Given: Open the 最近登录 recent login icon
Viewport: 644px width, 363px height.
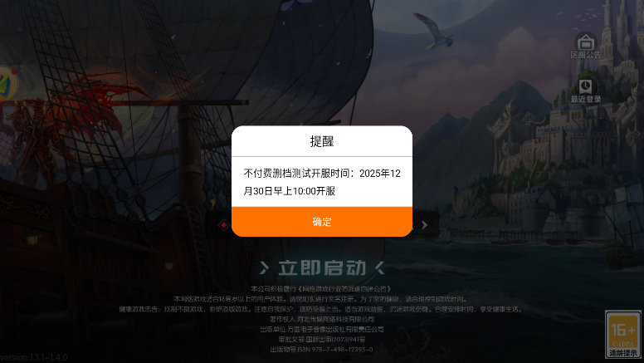Looking at the screenshot, I should click(x=586, y=91).
